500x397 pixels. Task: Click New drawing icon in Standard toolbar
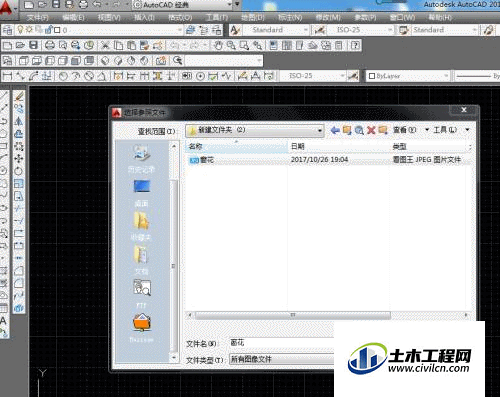click(7, 45)
